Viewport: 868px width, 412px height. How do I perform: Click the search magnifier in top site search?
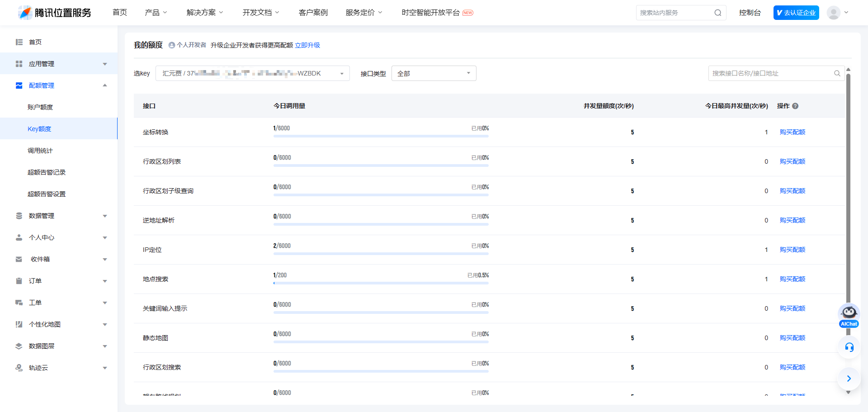pos(717,13)
